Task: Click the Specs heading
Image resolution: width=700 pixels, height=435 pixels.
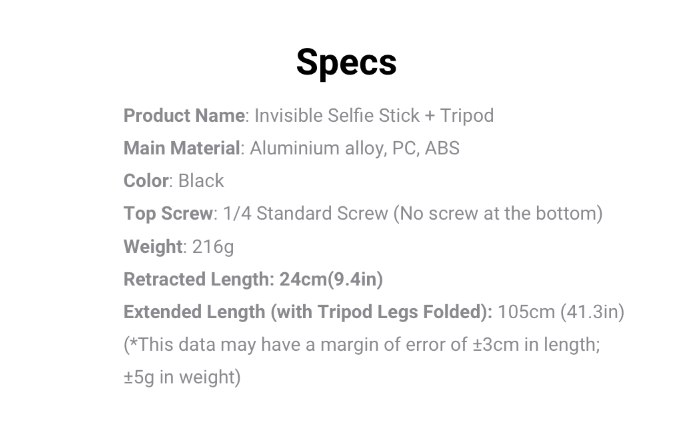Action: [346, 63]
